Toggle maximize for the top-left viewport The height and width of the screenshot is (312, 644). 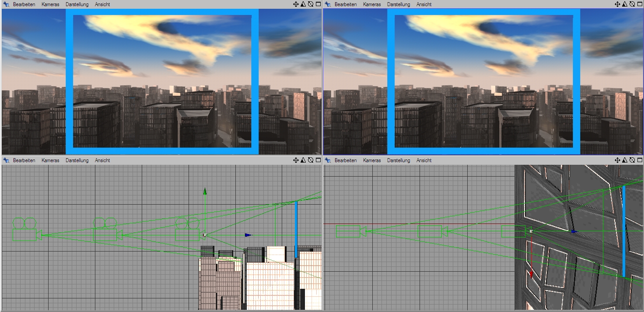click(318, 4)
